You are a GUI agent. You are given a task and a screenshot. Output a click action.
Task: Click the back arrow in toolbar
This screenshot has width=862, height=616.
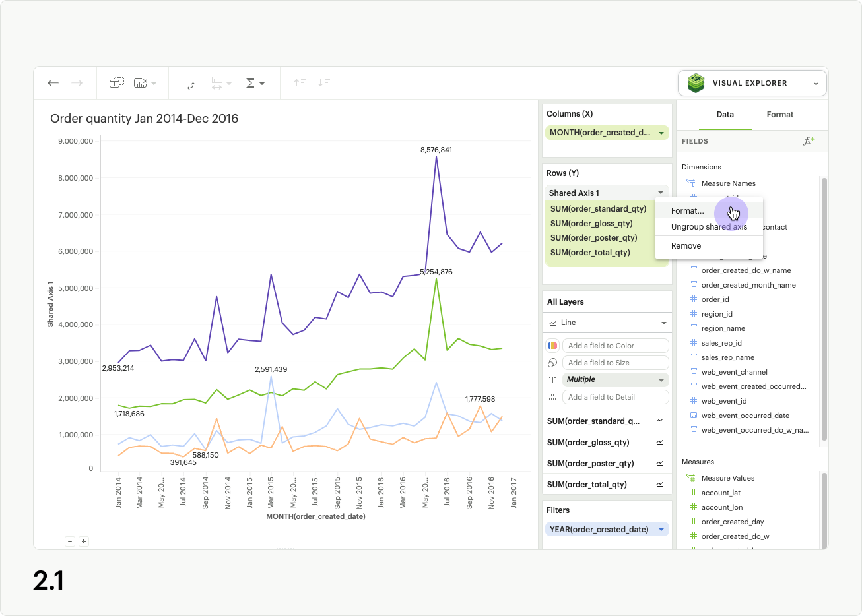(53, 83)
